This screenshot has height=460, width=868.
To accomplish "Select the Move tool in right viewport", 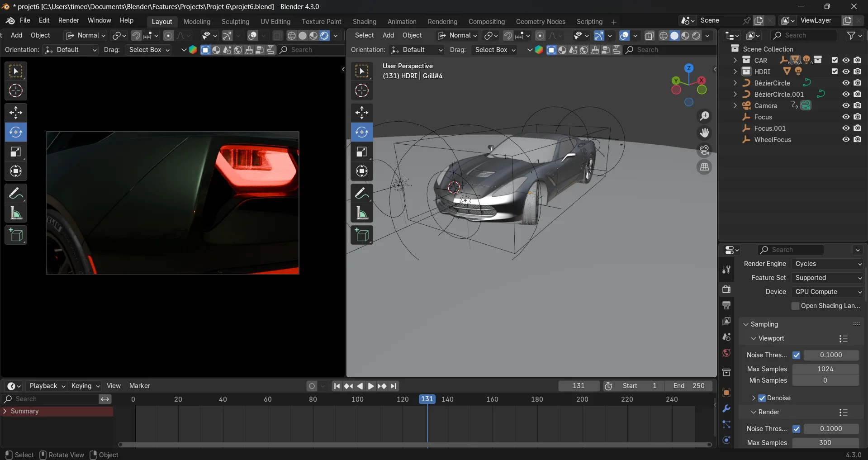I will [362, 113].
